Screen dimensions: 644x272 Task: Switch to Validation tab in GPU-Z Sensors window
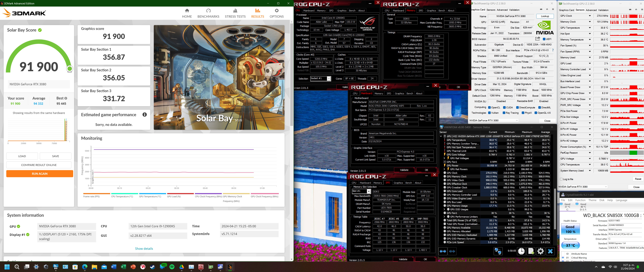point(603,10)
